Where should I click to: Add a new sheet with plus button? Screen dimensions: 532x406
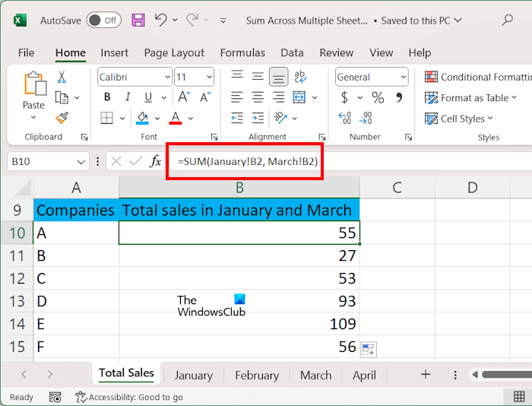[426, 374]
